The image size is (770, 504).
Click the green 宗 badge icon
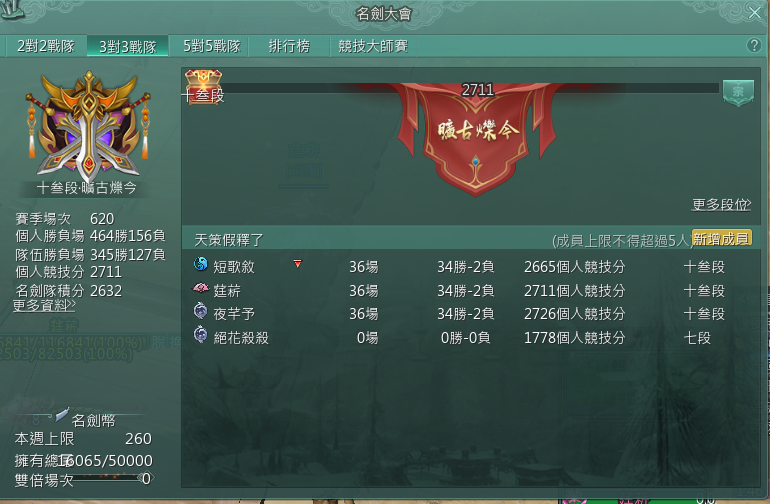(x=738, y=92)
